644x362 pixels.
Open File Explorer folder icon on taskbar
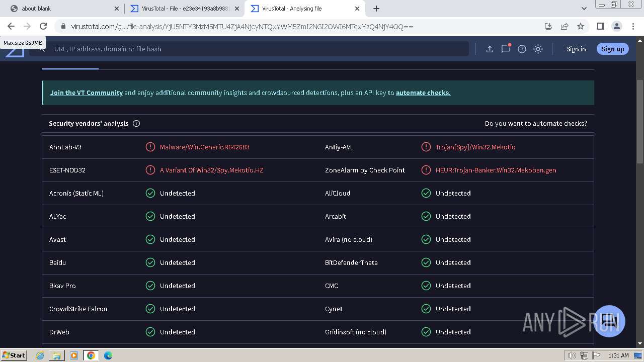(57, 355)
